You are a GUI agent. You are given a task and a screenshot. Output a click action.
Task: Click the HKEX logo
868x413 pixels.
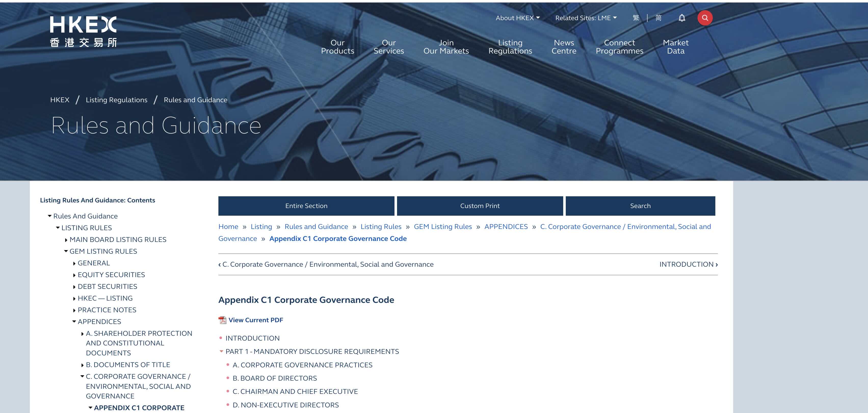(x=83, y=32)
